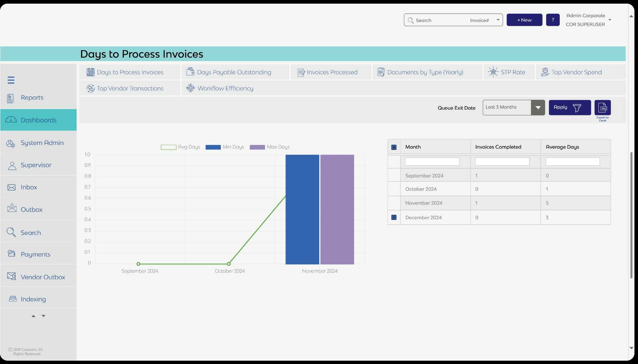The width and height of the screenshot is (638, 364).
Task: Open the hamburger navigation menu
Action: (11, 80)
